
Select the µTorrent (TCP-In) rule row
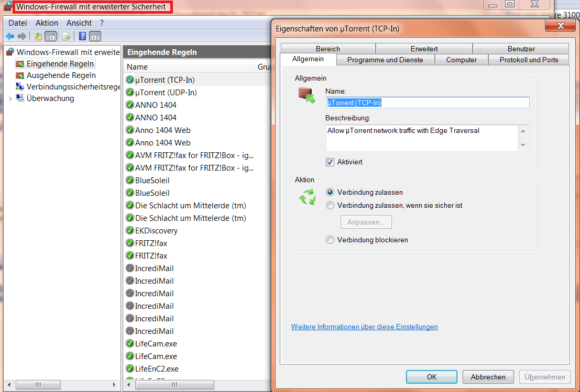(x=198, y=80)
